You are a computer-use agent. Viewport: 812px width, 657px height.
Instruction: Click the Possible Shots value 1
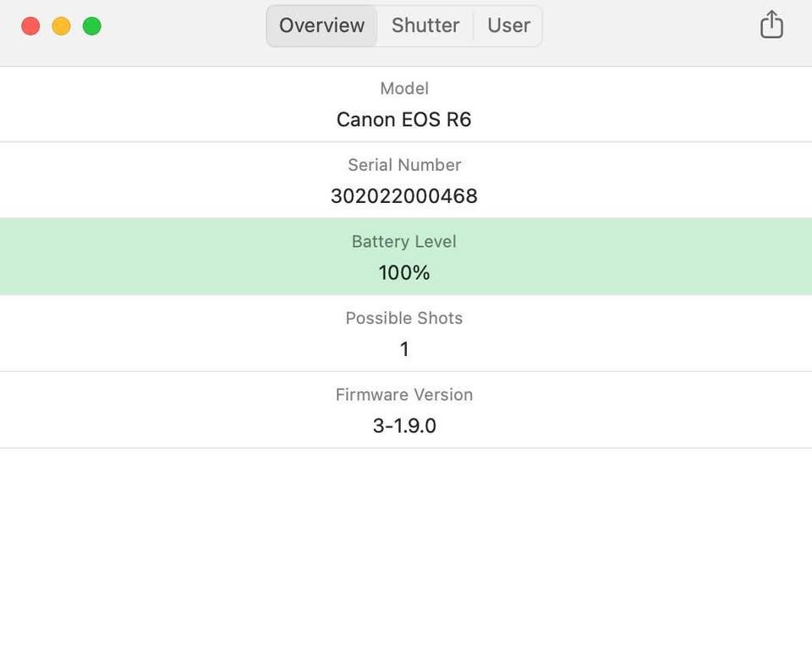click(x=404, y=349)
